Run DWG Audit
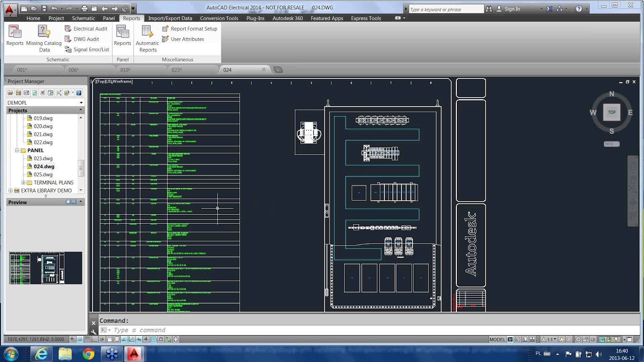644x362 pixels. coord(82,39)
